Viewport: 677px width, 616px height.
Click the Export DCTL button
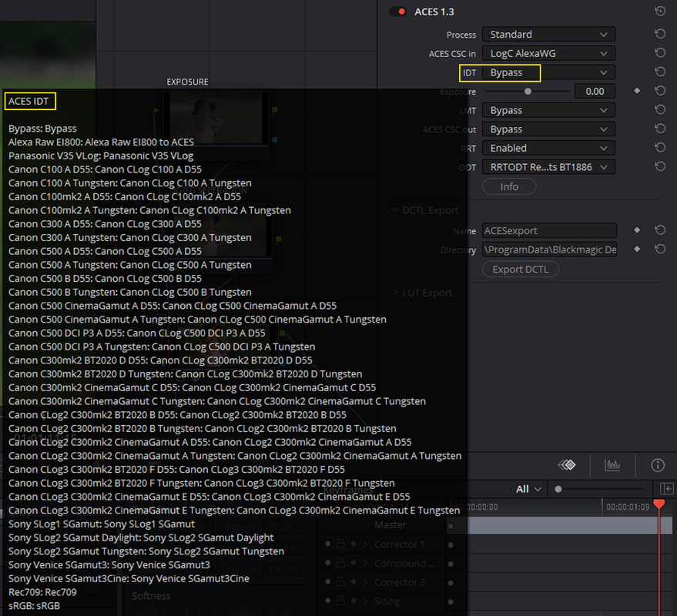pyautogui.click(x=521, y=269)
